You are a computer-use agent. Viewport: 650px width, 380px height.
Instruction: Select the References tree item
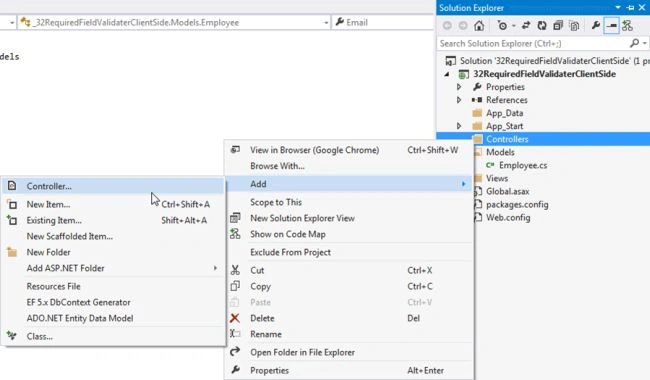point(507,100)
